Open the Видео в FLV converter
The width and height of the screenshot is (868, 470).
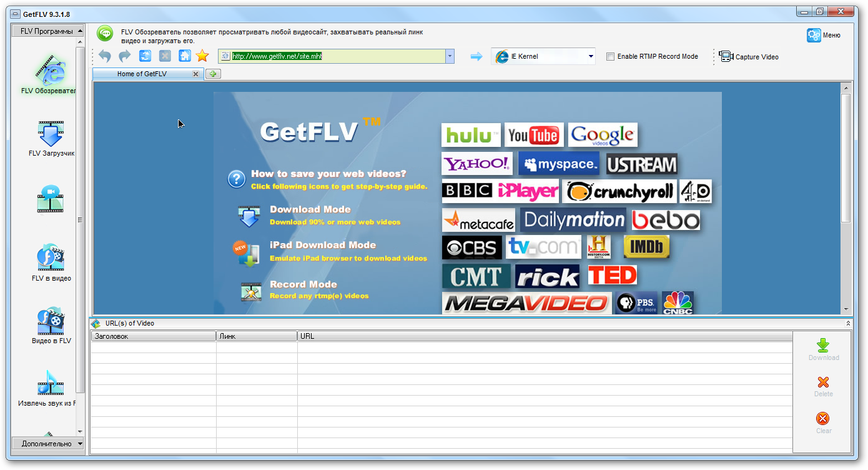[51, 326]
